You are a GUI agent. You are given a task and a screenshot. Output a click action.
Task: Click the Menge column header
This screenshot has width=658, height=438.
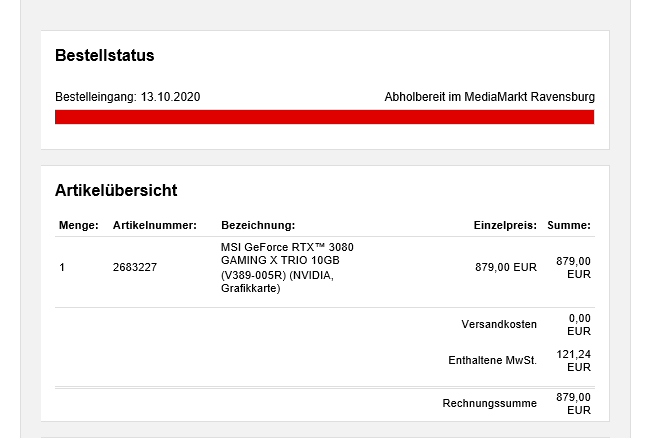(x=78, y=225)
